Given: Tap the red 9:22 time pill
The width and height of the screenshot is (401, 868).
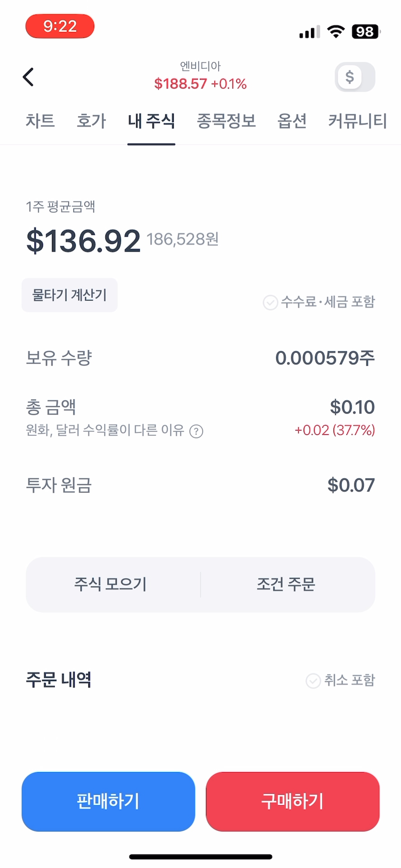Looking at the screenshot, I should tap(60, 26).
